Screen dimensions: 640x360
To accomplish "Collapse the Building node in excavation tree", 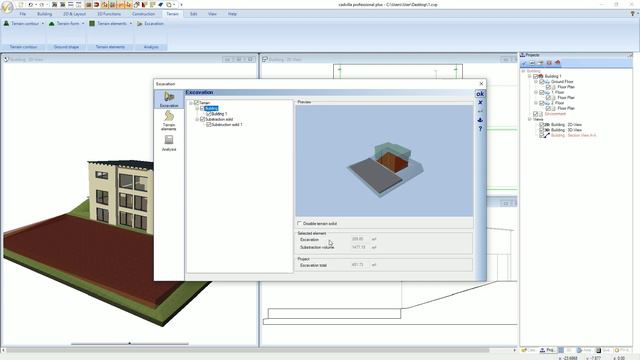I will (197, 108).
